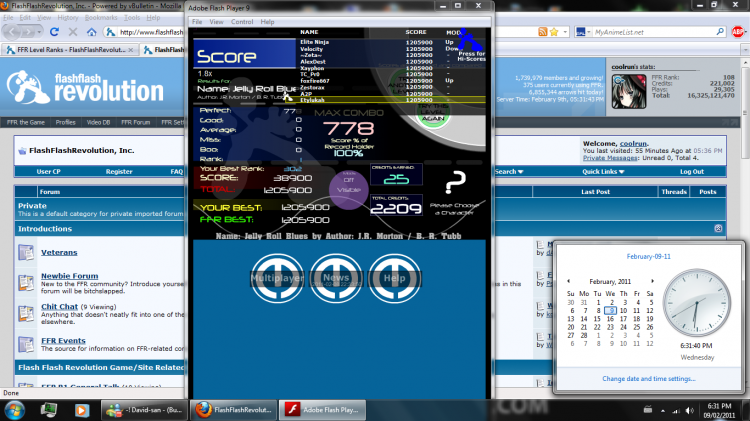The height and width of the screenshot is (421, 750).
Task: Click the stop loading X icon
Action: click(73, 32)
